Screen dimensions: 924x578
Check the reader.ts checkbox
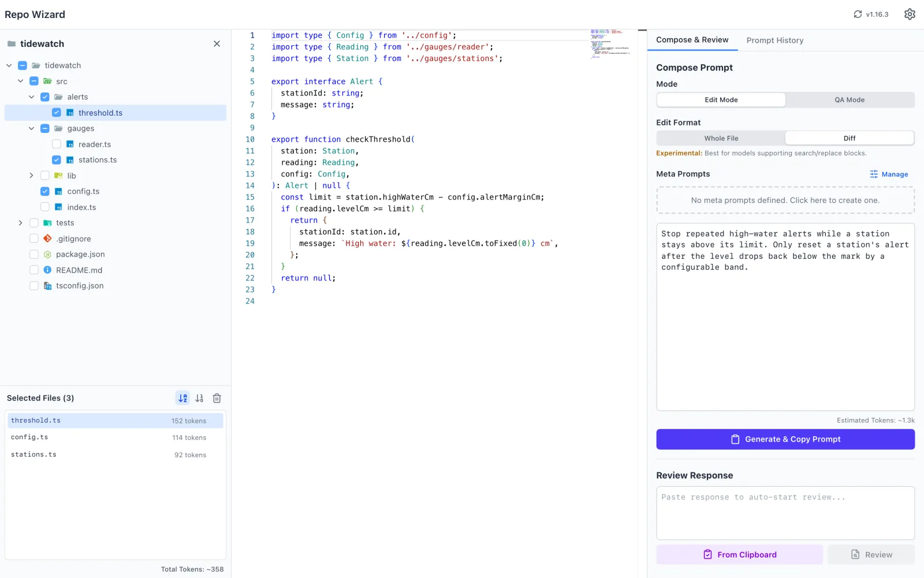[x=56, y=144]
